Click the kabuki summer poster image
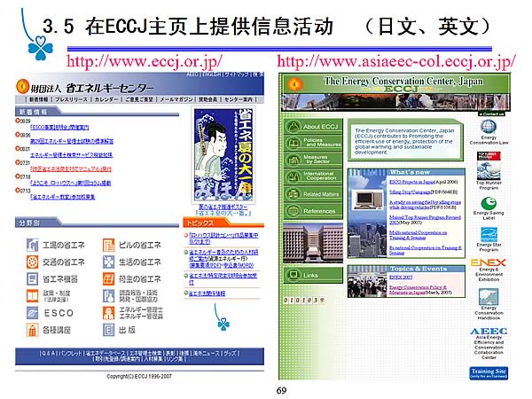The height and width of the screenshot is (399, 532). tap(223, 154)
